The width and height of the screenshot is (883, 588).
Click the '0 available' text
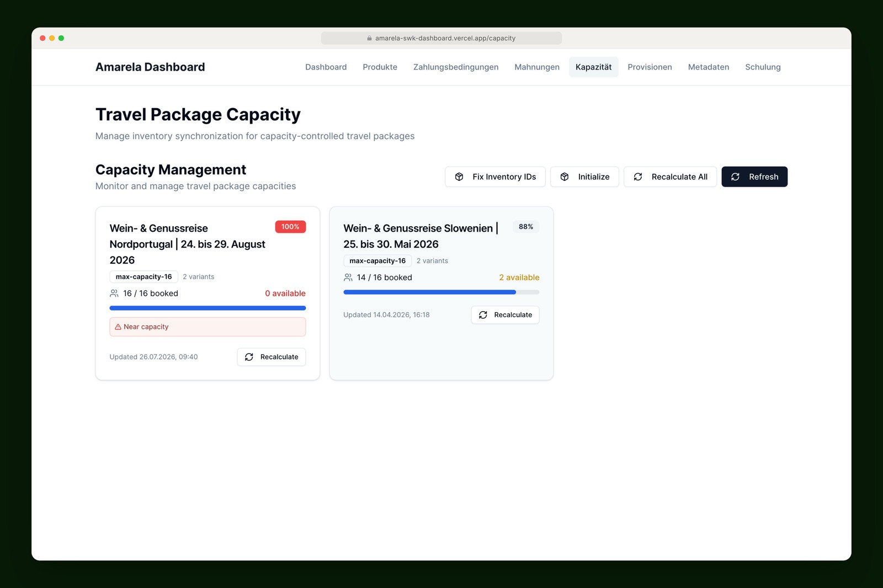pos(285,293)
